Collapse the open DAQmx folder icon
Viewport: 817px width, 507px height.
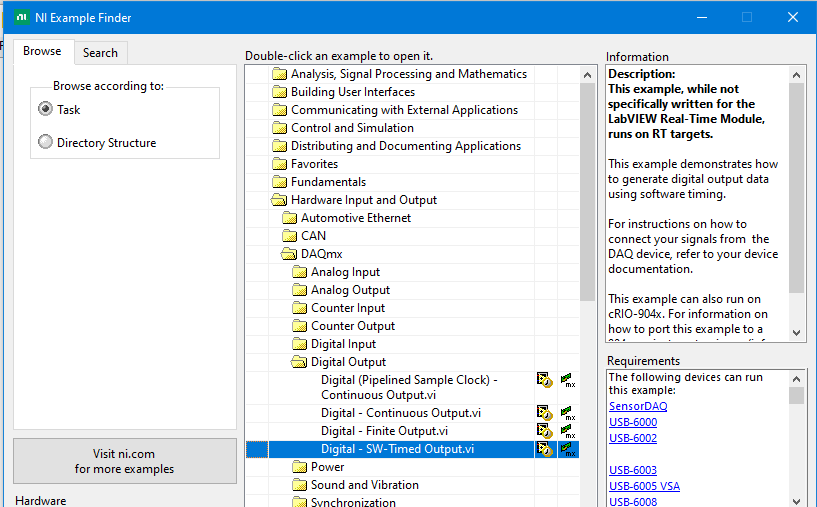point(289,254)
